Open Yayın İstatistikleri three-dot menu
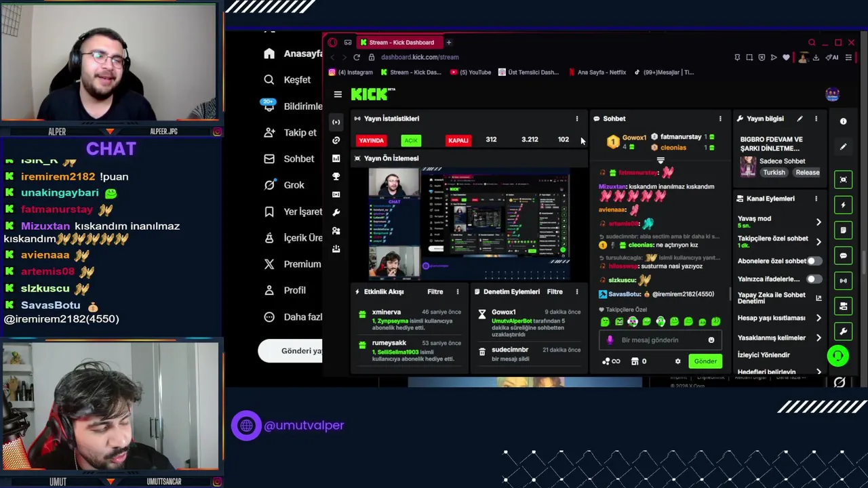 coord(577,119)
